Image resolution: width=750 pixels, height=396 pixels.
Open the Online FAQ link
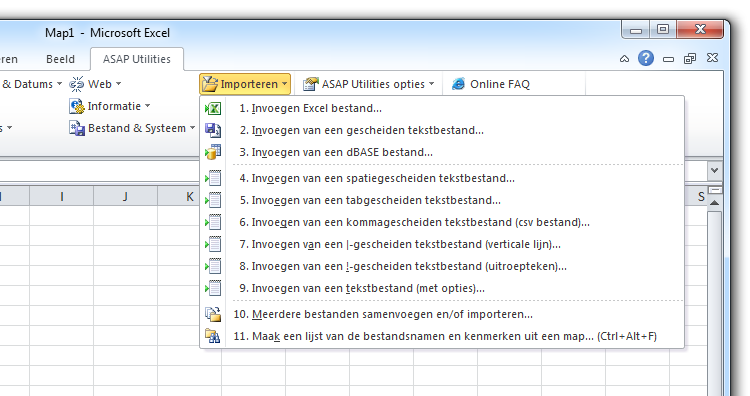click(492, 84)
